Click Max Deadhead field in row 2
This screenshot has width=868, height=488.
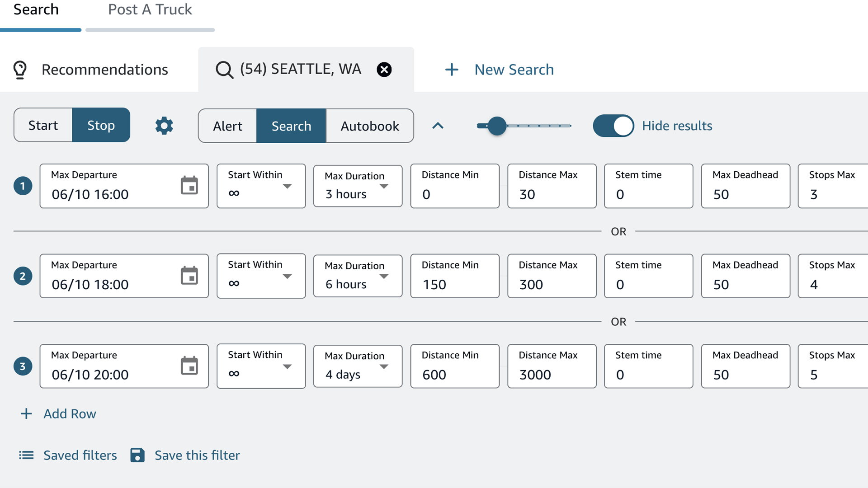(745, 276)
